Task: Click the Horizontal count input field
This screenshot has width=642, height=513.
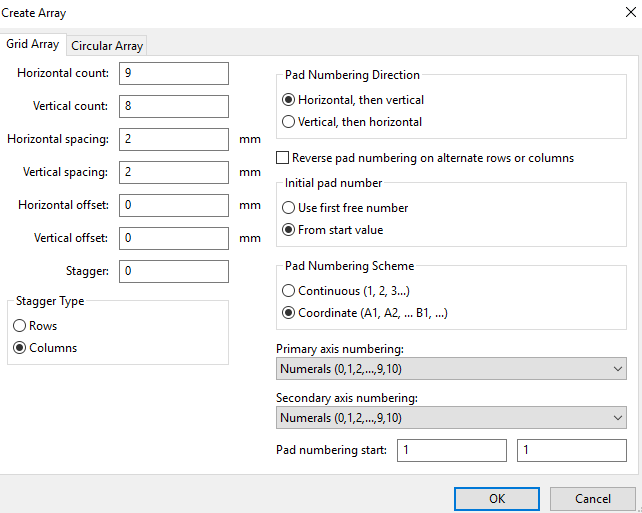Action: [x=173, y=73]
